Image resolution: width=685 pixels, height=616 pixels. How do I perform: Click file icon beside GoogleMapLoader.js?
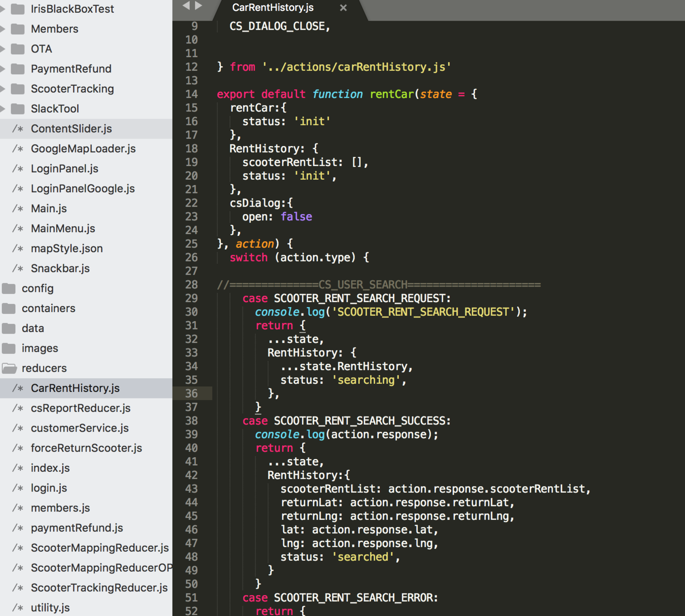coord(18,149)
